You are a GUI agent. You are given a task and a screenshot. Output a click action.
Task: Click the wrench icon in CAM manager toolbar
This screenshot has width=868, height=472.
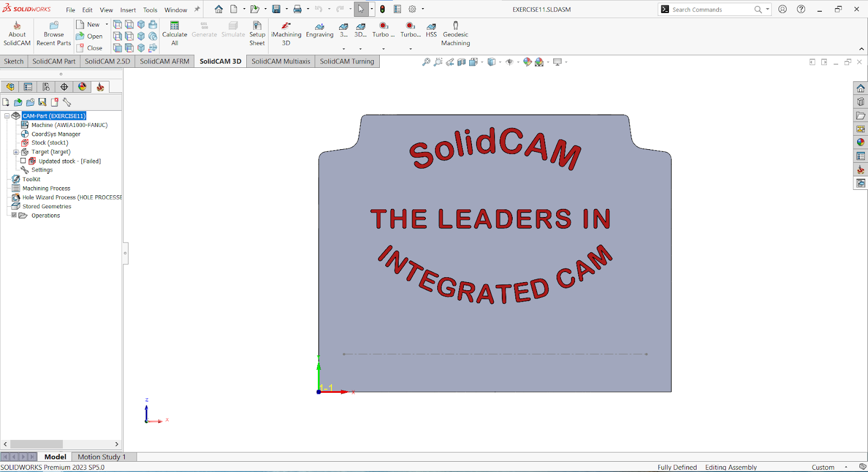pos(67,102)
